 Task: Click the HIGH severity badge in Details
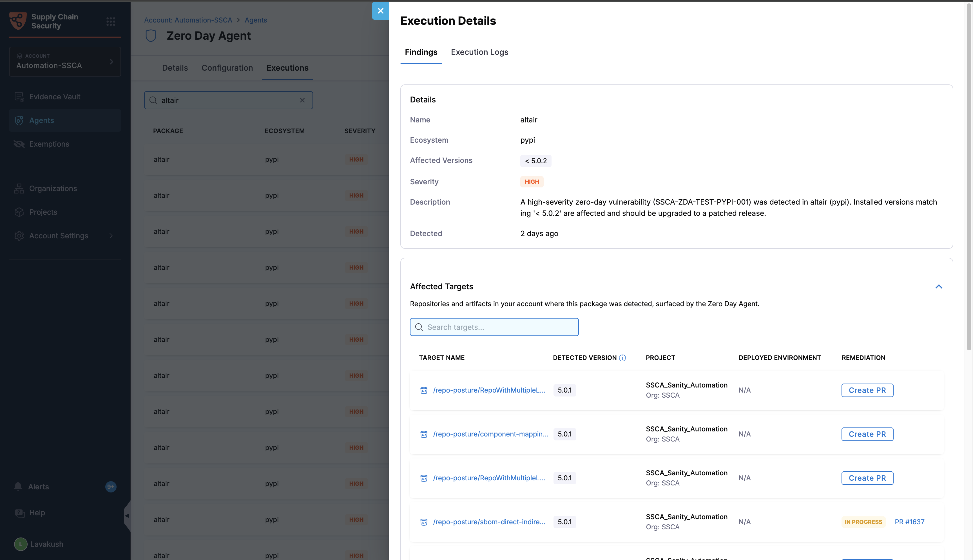tap(532, 182)
